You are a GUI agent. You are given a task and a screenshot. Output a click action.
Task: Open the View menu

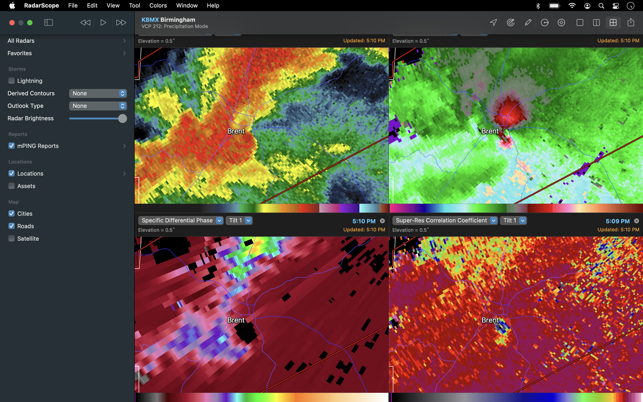[113, 6]
